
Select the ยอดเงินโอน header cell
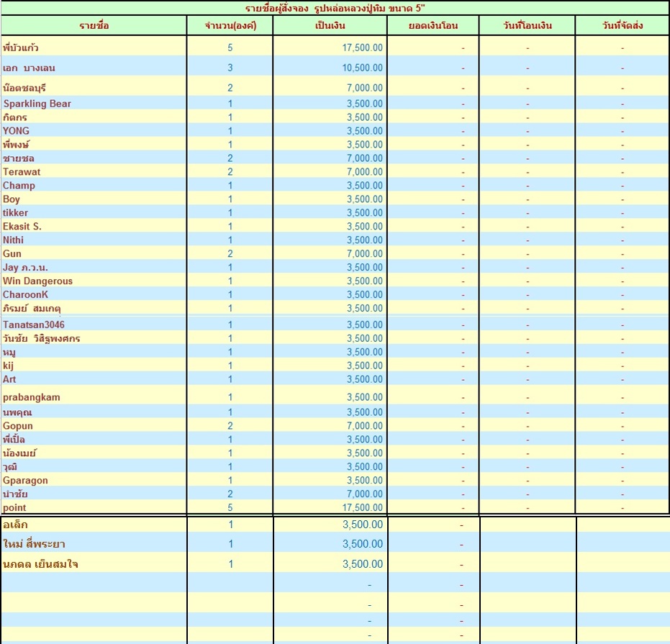point(433,26)
